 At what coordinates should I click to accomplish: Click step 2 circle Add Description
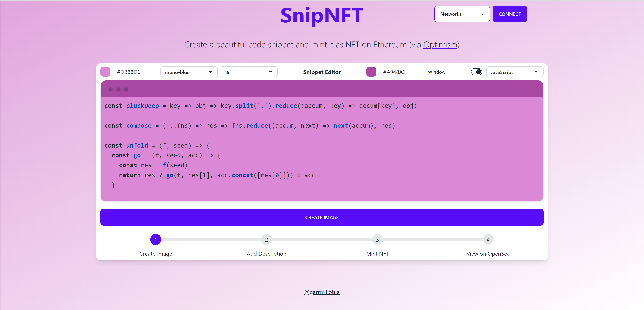click(266, 240)
